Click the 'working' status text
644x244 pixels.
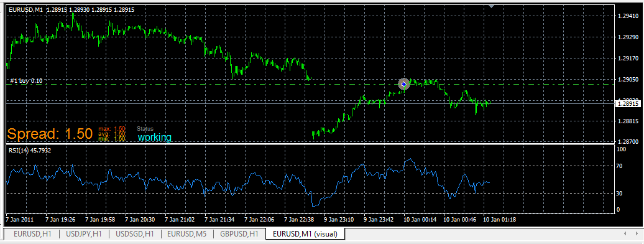(154, 137)
